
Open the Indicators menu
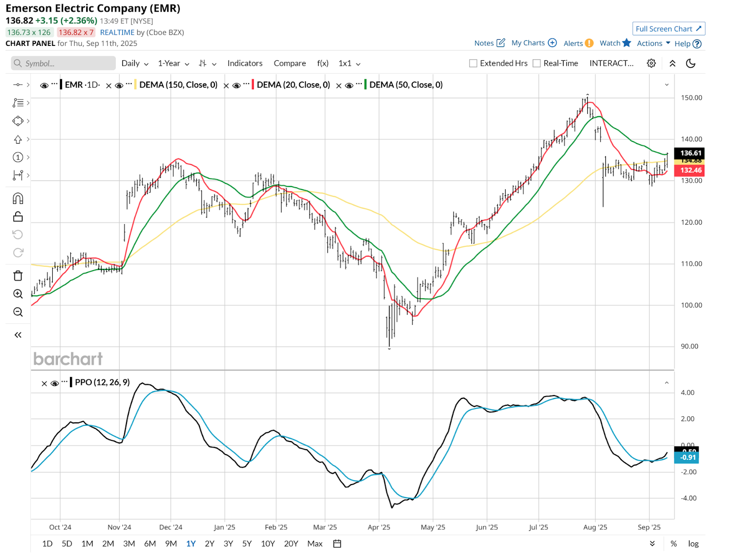(x=245, y=63)
